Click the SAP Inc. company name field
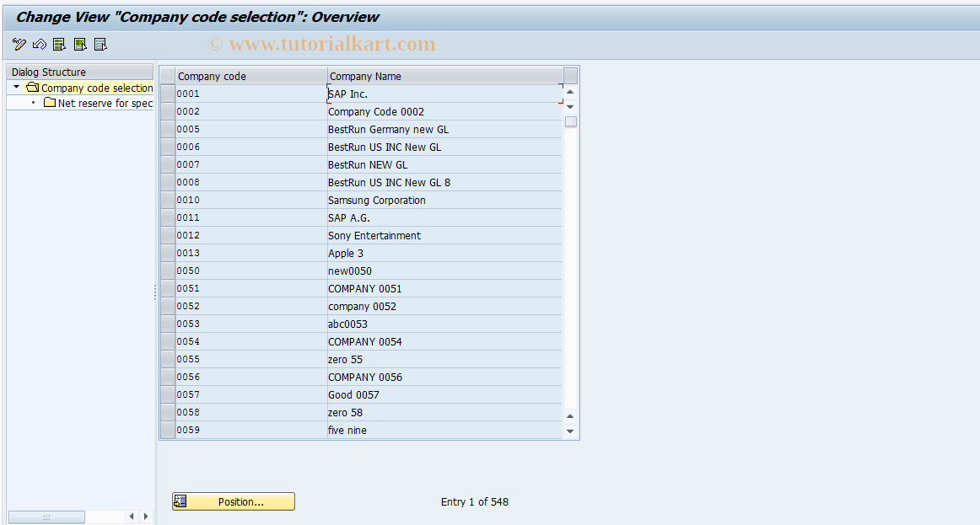This screenshot has height=525, width=980. point(444,94)
